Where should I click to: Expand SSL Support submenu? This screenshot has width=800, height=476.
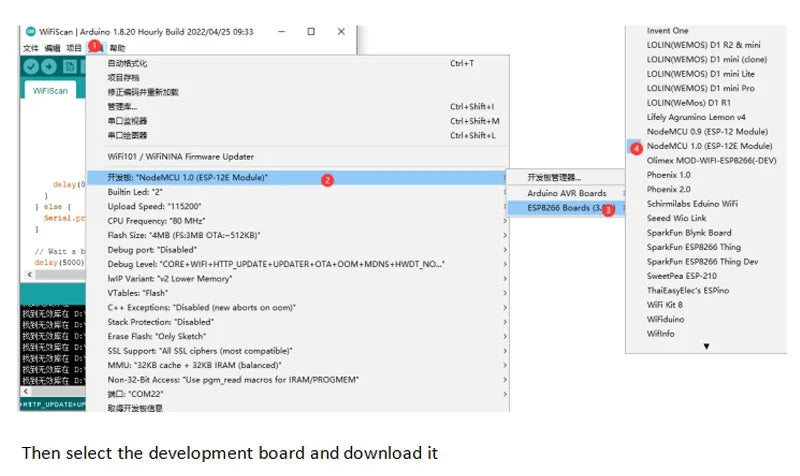coord(297,351)
